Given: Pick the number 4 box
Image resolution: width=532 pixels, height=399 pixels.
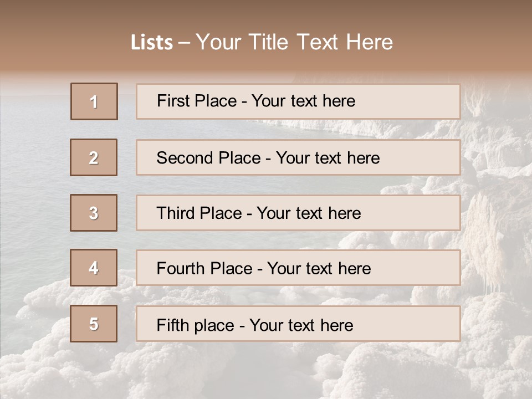Looking at the screenshot, I should pos(94,268).
